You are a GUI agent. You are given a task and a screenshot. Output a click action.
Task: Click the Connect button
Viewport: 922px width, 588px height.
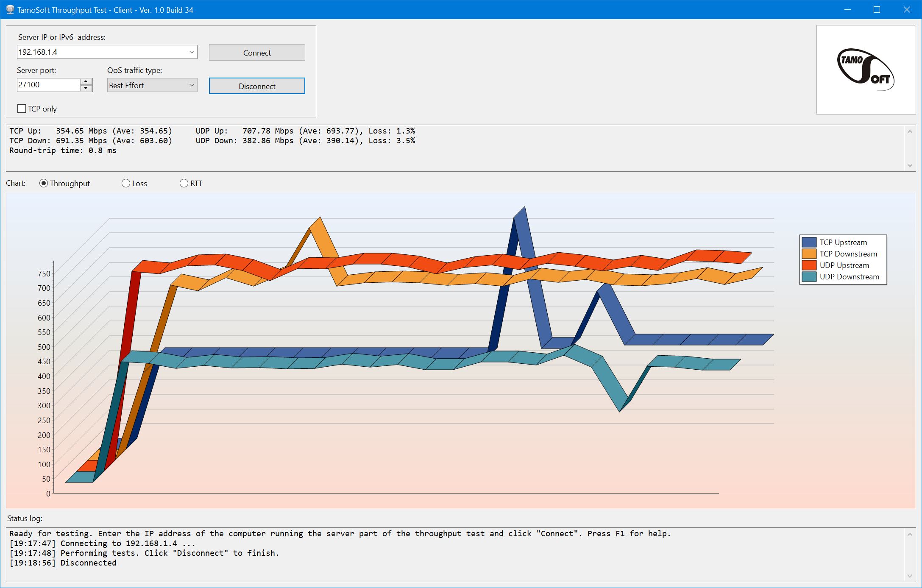point(257,53)
